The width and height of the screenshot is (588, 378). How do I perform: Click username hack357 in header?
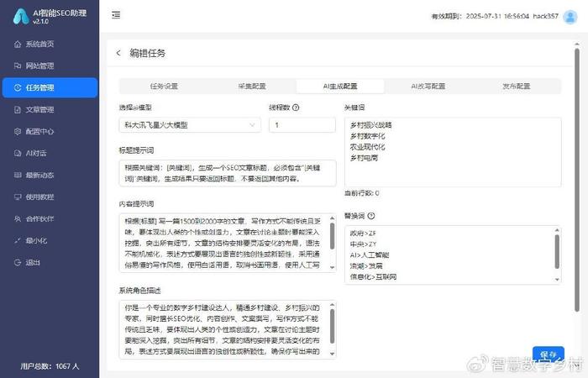click(545, 16)
